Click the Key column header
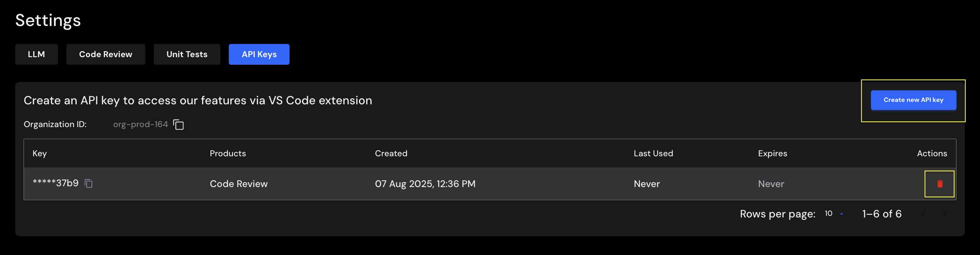The height and width of the screenshot is (255, 980). 40,153
